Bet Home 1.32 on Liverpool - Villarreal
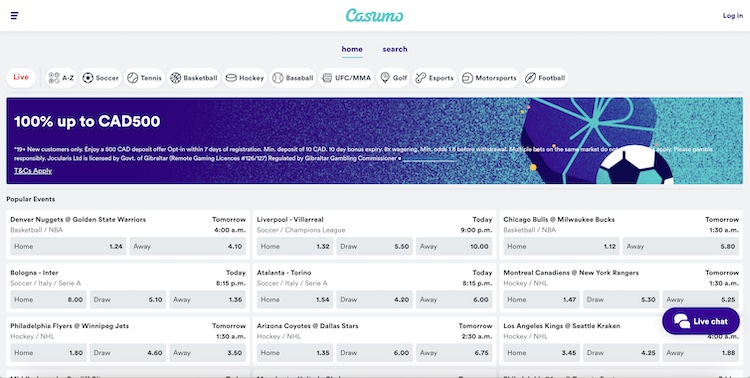Image resolution: width=750 pixels, height=378 pixels. coord(295,246)
